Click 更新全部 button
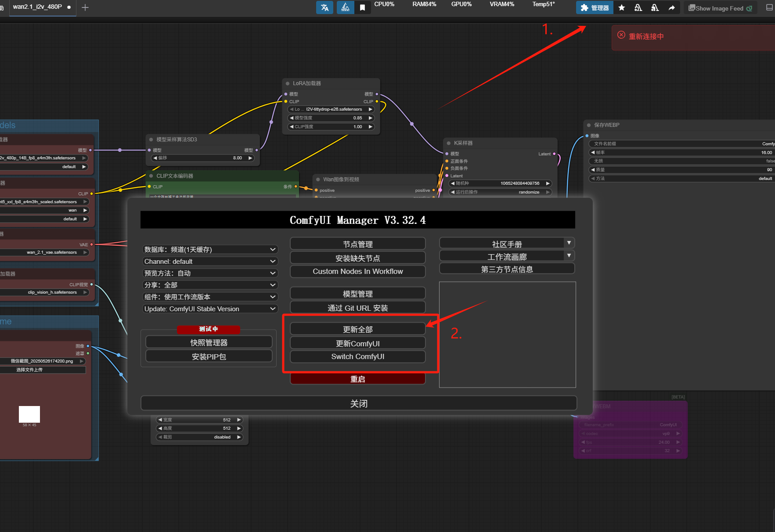775x532 pixels. 358,329
